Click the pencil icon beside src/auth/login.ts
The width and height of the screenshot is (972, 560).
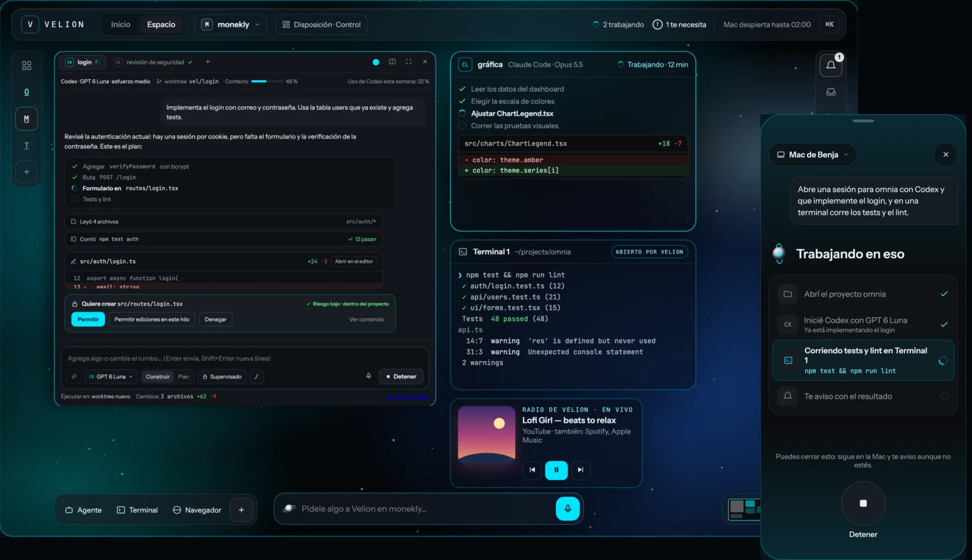coord(73,261)
